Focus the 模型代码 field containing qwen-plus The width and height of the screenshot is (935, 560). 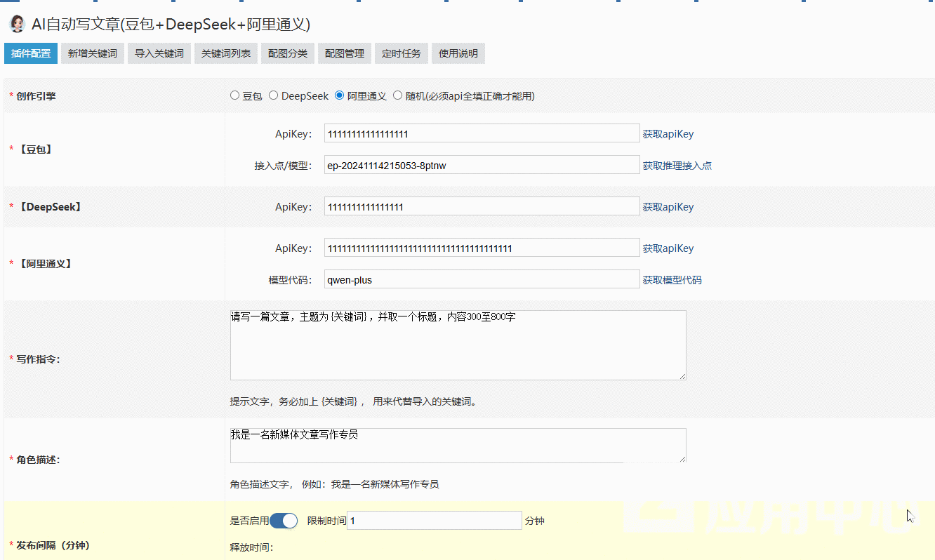coord(482,279)
